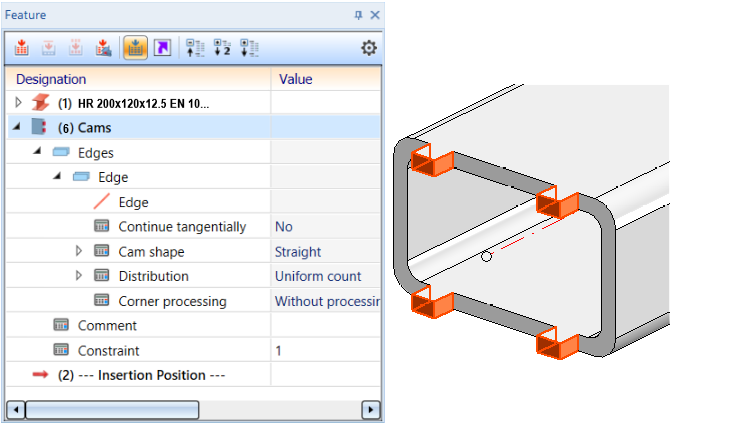This screenshot has width=734, height=427.
Task: Click the first red feature recalculation toolbar icon
Action: [x=22, y=48]
